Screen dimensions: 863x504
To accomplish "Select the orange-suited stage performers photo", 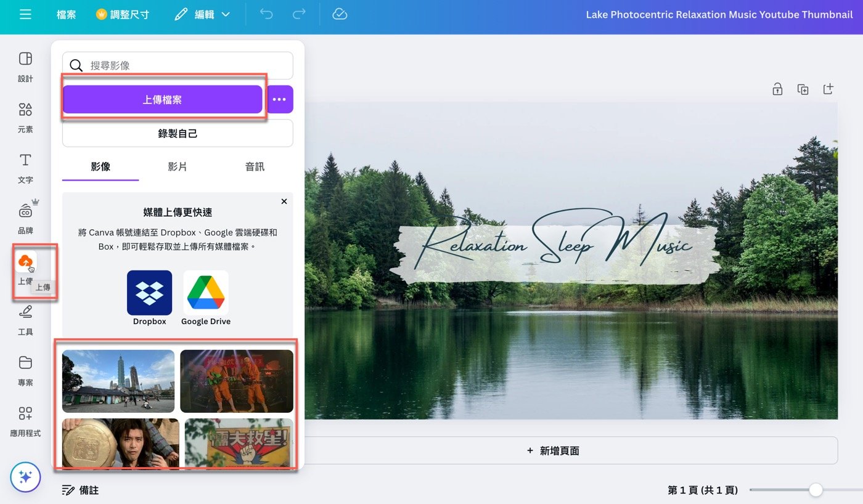I will [237, 381].
